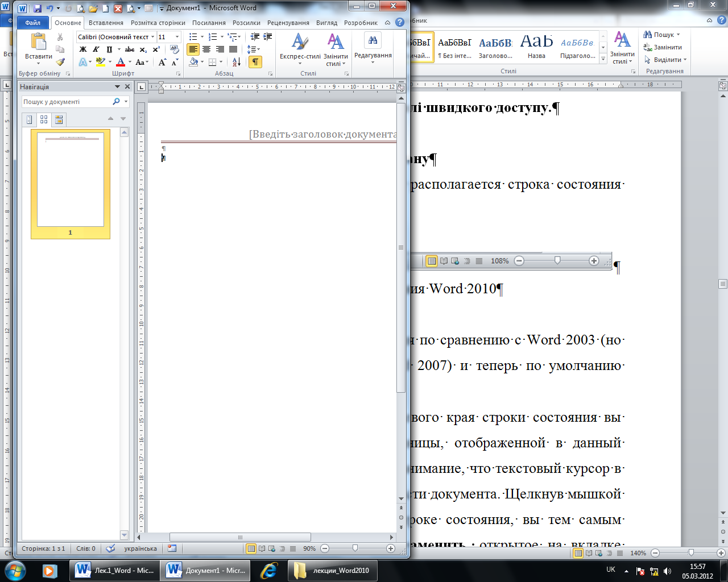Open the line spacing dropdown
The image size is (728, 582).
coord(254,49)
